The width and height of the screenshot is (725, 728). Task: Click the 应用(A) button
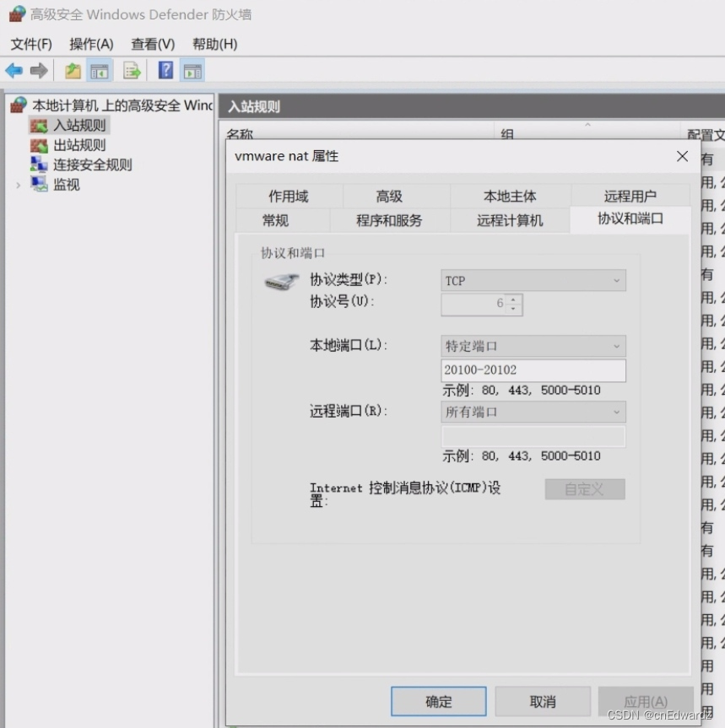646,702
